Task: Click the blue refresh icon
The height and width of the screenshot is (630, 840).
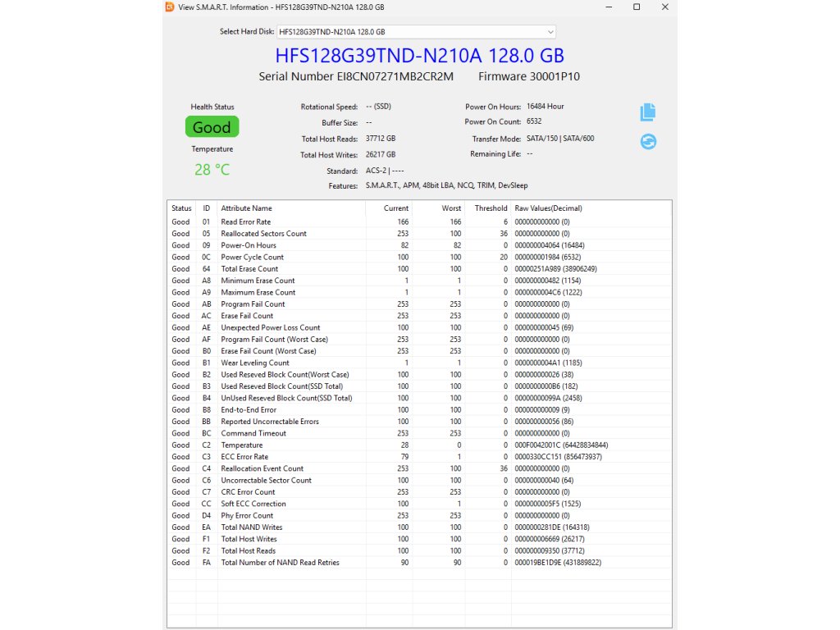Action: click(648, 142)
